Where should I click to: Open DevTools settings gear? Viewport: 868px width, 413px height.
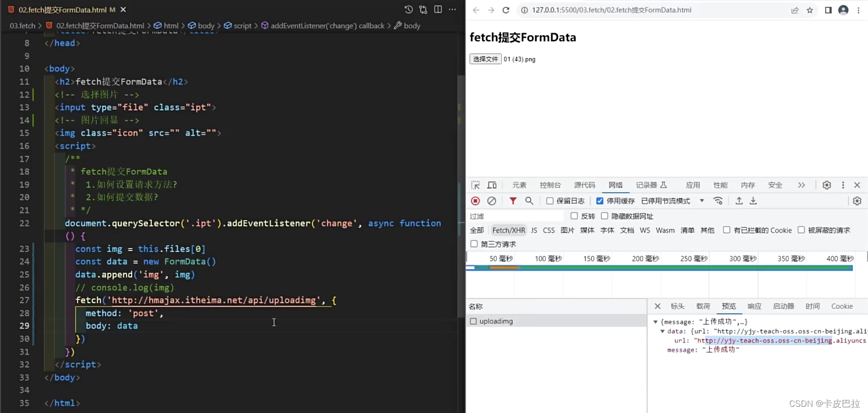pos(827,185)
